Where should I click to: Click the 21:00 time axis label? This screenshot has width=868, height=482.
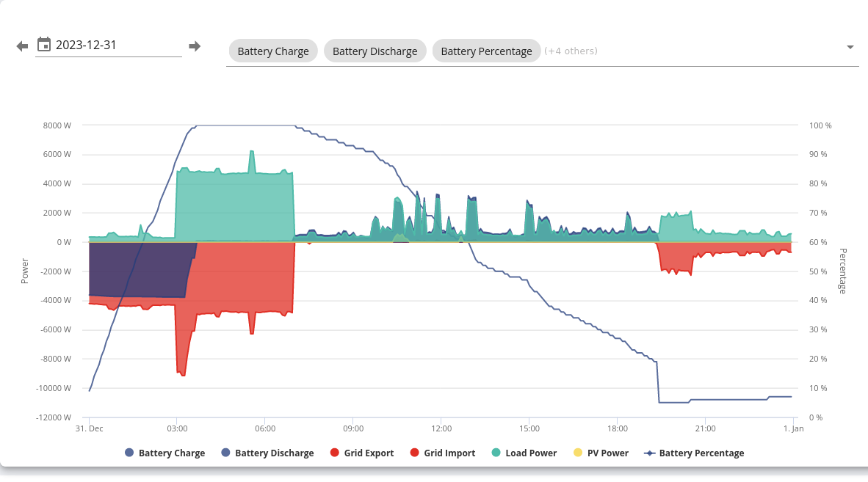(x=705, y=428)
